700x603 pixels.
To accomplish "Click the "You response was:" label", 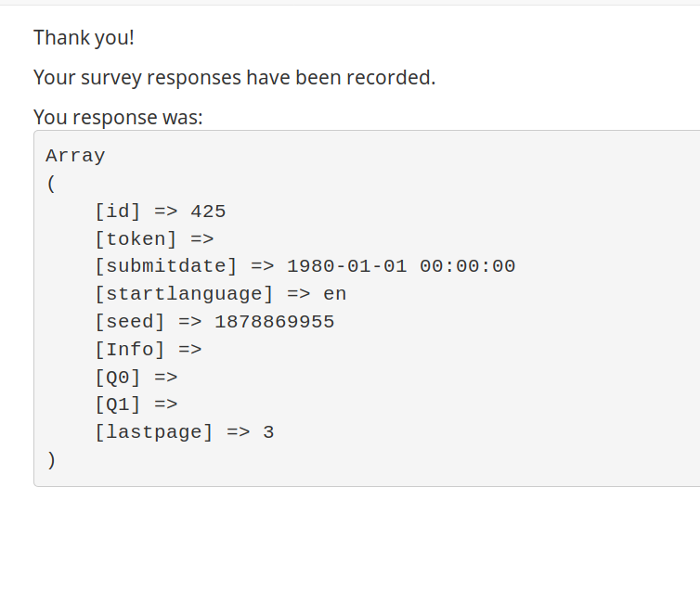I will click(x=118, y=118).
